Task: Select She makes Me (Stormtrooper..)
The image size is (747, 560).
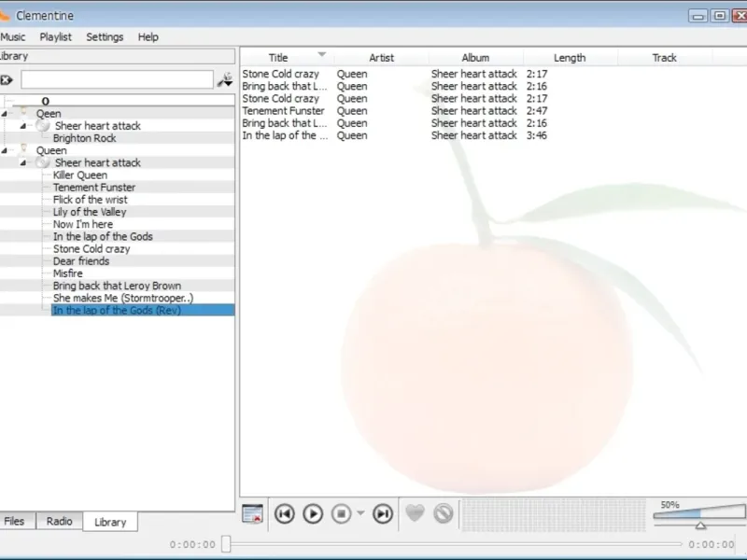Action: click(x=123, y=298)
